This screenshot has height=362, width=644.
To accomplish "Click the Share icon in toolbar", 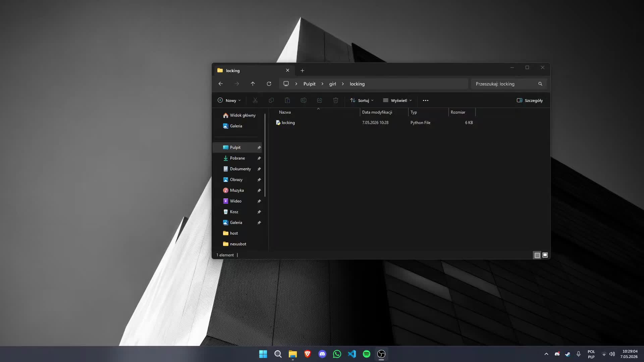I will point(320,100).
